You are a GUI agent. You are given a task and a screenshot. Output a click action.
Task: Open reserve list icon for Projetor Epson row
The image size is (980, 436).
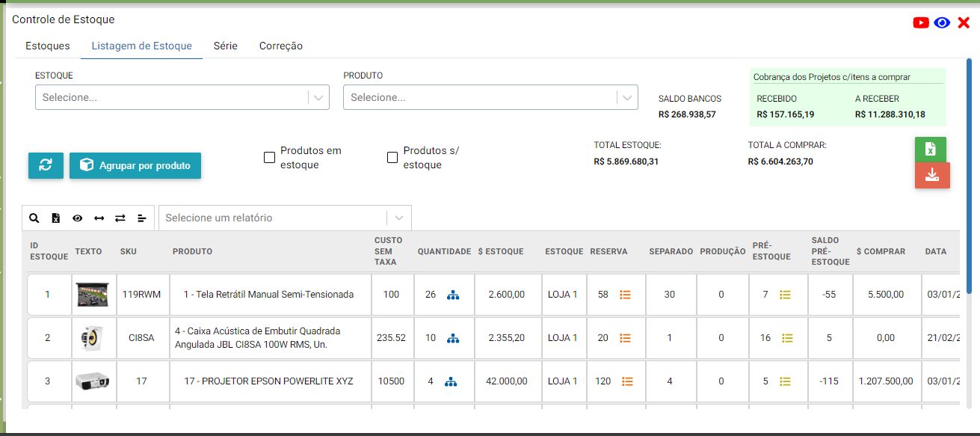(627, 381)
